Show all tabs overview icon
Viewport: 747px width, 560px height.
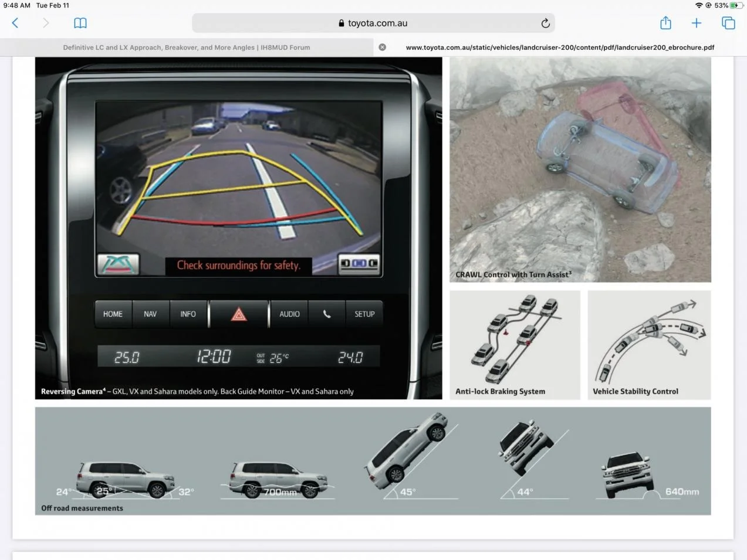coord(728,23)
